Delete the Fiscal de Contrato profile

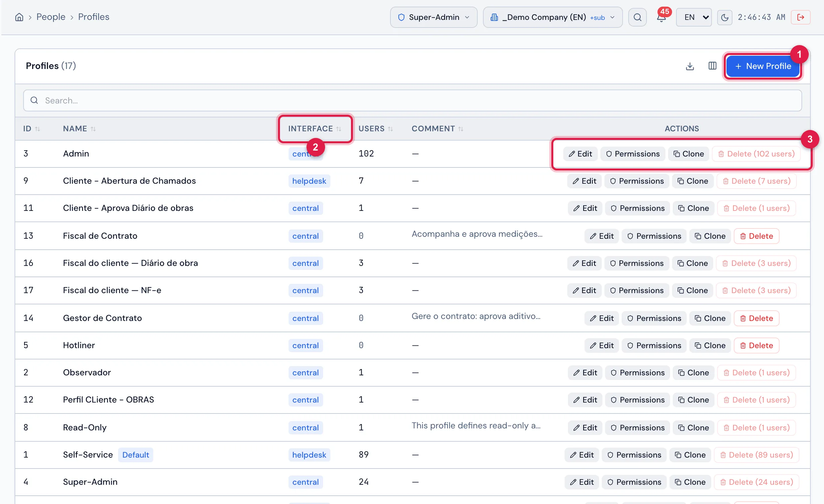tap(756, 236)
